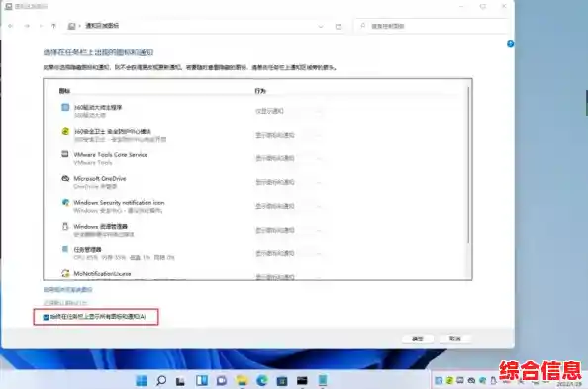Select the "Windows Security notification icon" text
The width and height of the screenshot is (588, 389).
[x=119, y=203]
